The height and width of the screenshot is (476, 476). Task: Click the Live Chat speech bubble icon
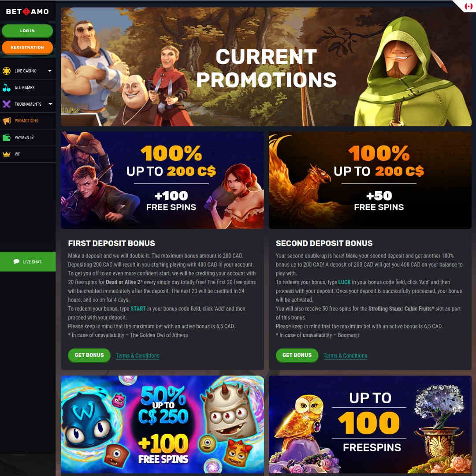point(16,262)
